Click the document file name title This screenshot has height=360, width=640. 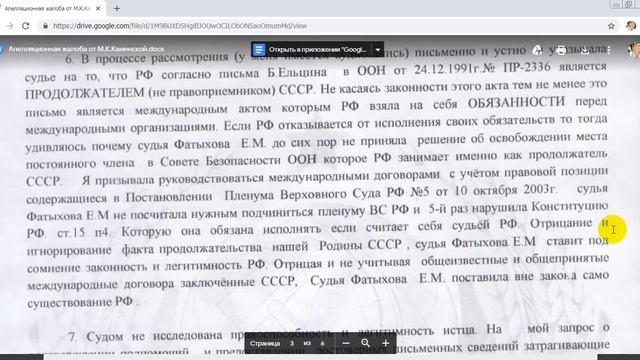tap(86, 49)
